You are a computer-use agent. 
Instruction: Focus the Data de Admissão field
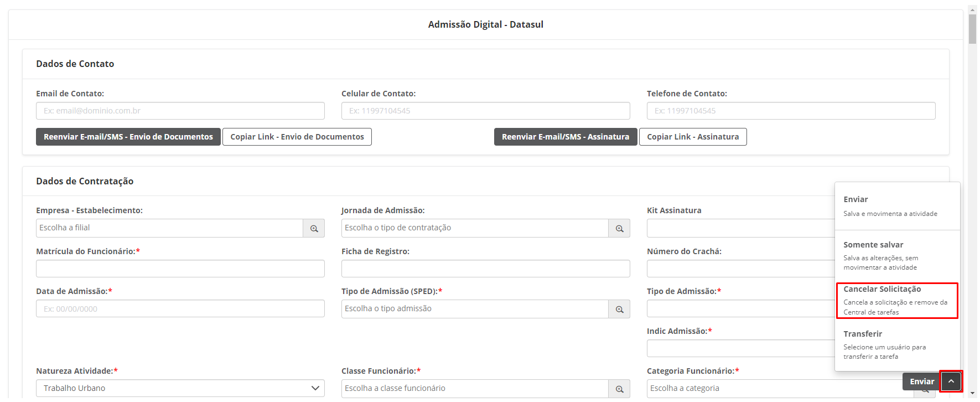coord(180,309)
